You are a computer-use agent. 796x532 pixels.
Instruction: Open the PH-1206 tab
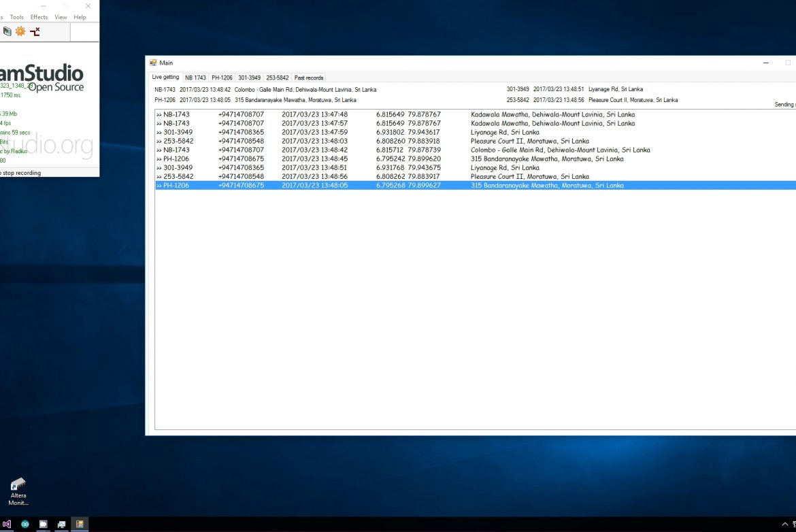click(222, 78)
